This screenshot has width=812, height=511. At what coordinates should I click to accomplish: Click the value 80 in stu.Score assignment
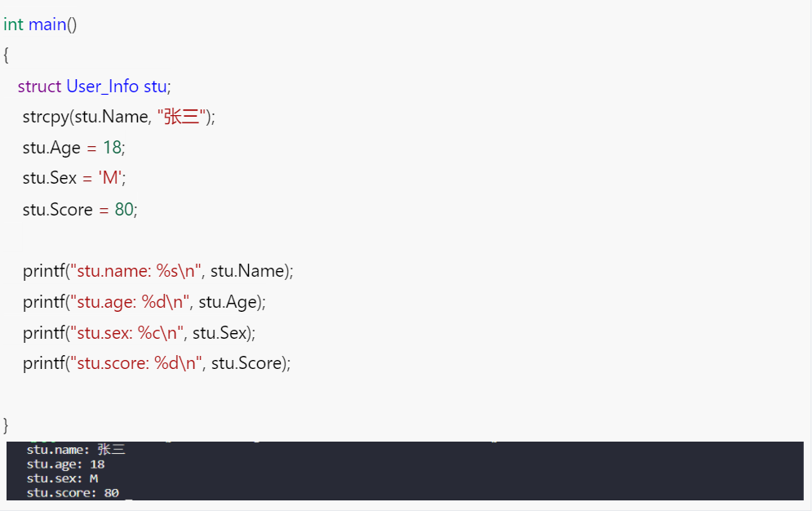[x=123, y=210]
